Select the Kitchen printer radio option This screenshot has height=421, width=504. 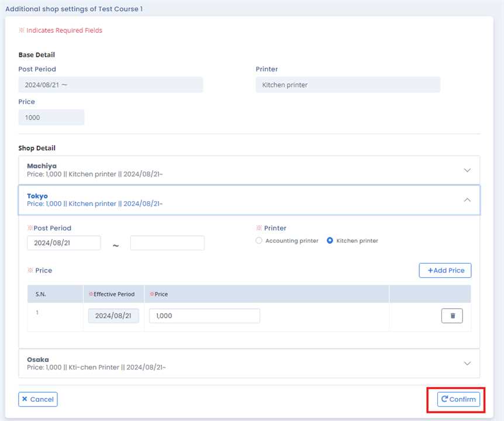(x=330, y=241)
